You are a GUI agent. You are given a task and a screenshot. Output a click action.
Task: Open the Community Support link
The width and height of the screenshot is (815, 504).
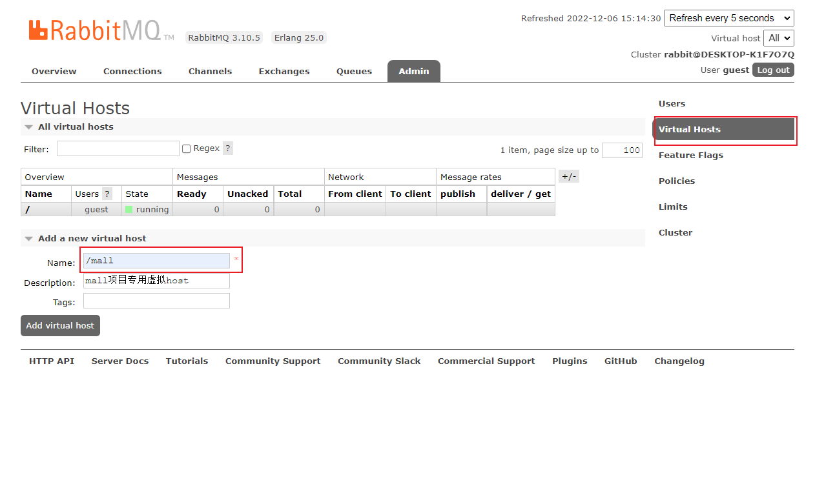coord(273,361)
